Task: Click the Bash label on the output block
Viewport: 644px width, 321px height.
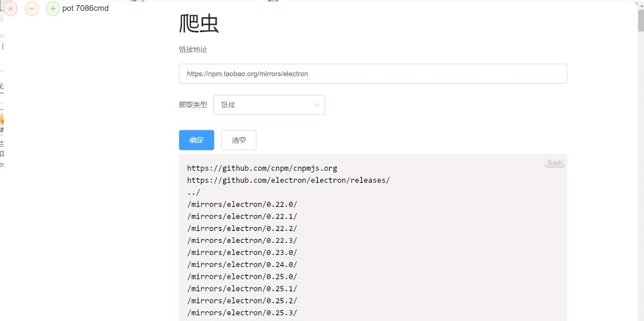Action: click(x=555, y=163)
